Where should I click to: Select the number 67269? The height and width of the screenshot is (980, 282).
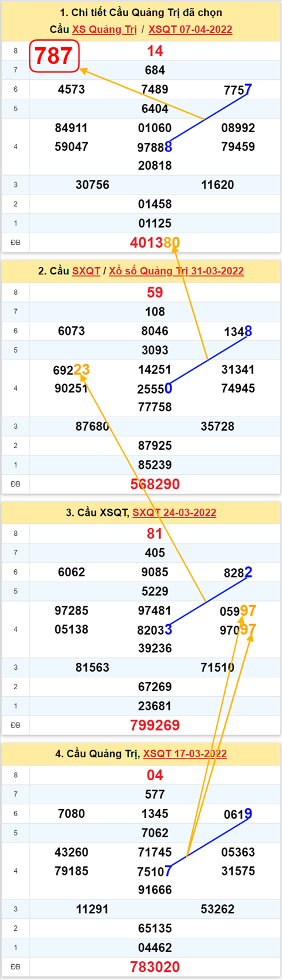(155, 687)
